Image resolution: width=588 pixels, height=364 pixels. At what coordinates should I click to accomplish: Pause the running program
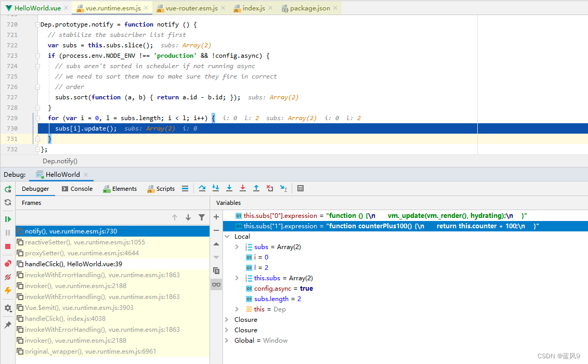pyautogui.click(x=8, y=232)
